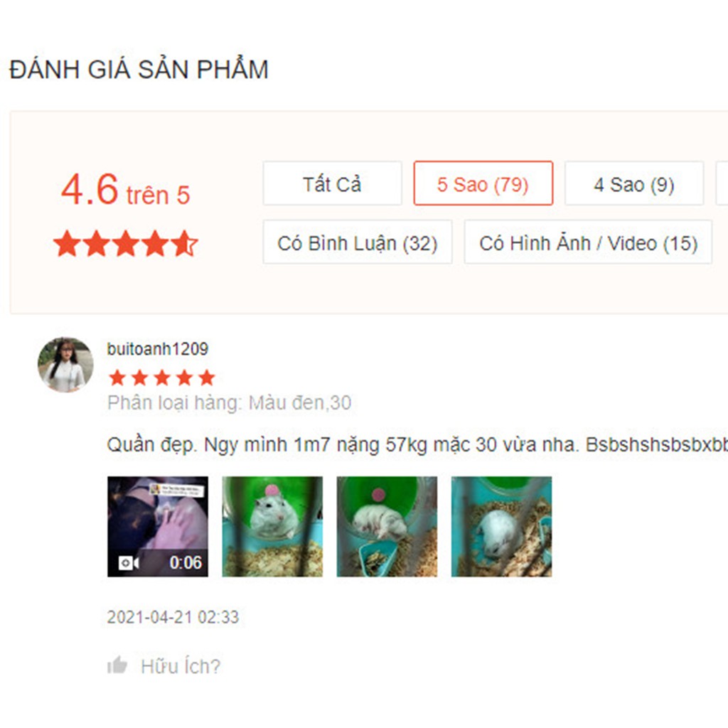728x728 pixels.
Task: Click the overall rating stars below 4.6
Action: pos(125,243)
